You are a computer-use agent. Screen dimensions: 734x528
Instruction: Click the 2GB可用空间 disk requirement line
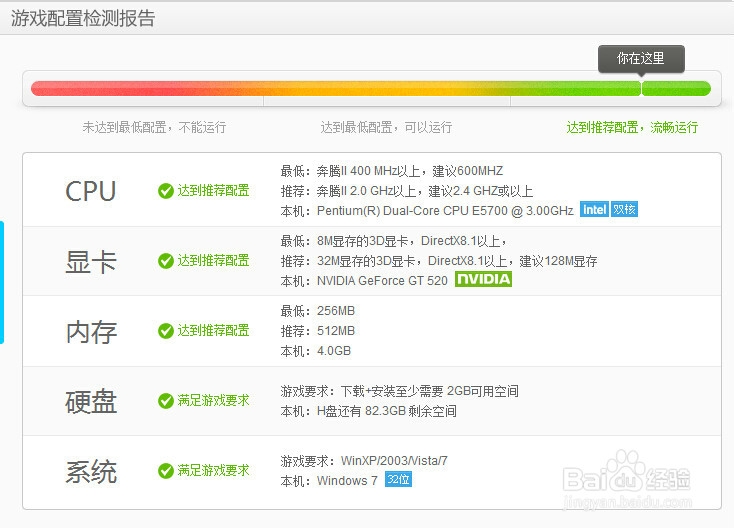(x=400, y=391)
